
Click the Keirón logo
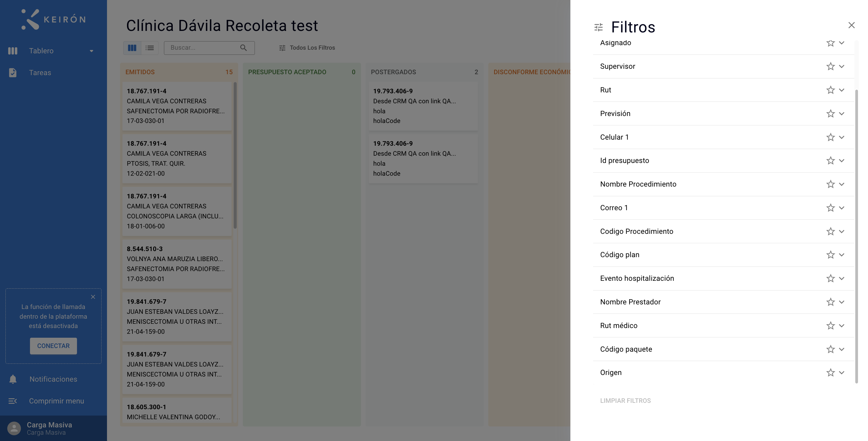(53, 19)
